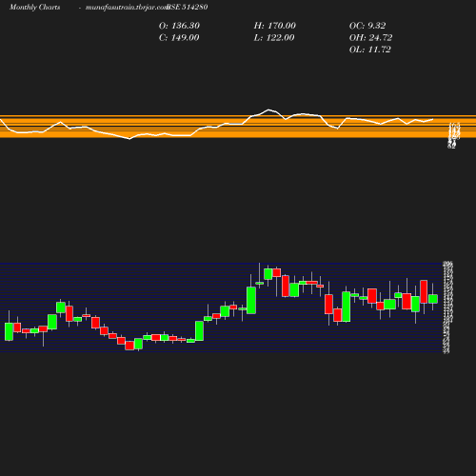This screenshot has height=476, width=476.
Task: Click the open value 'O: 136.30'
Action: [x=179, y=26]
